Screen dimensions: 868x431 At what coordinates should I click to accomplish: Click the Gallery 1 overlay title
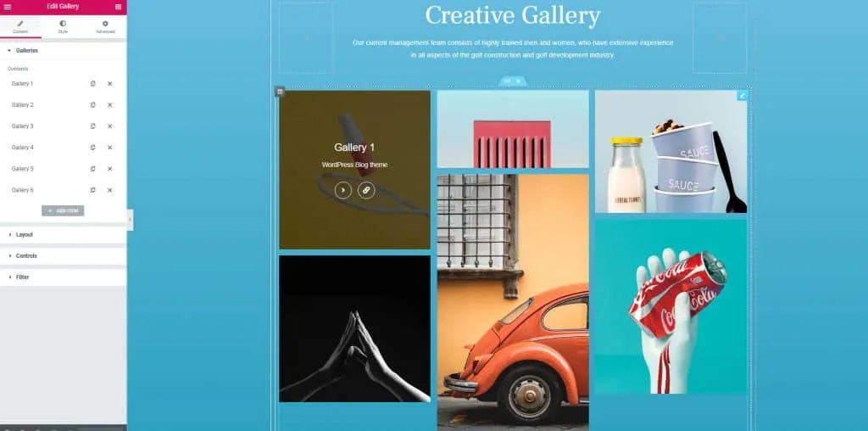(x=354, y=148)
